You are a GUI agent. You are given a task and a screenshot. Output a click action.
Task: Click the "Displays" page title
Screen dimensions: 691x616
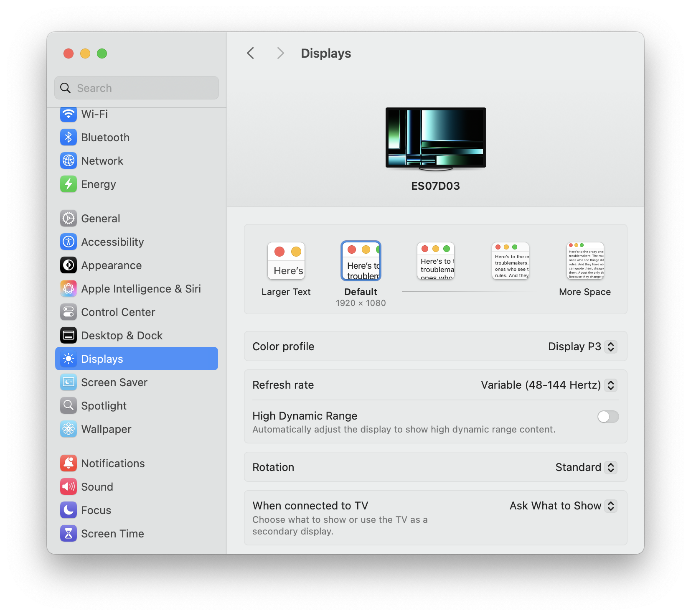click(326, 53)
